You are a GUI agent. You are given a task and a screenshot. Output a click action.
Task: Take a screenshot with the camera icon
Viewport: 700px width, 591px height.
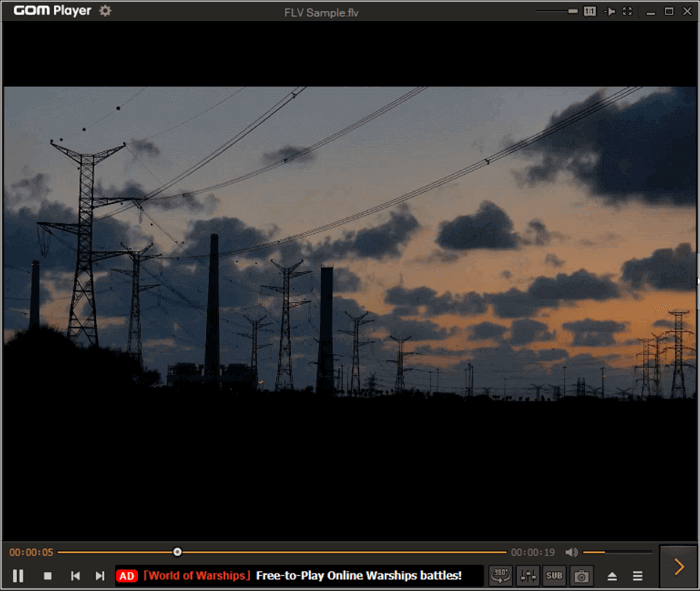pyautogui.click(x=581, y=575)
